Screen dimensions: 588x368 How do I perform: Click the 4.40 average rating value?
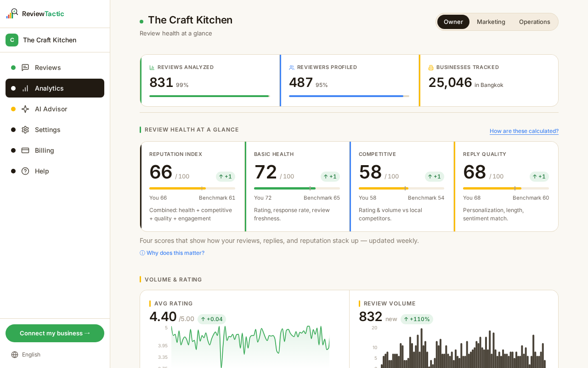[x=163, y=316]
